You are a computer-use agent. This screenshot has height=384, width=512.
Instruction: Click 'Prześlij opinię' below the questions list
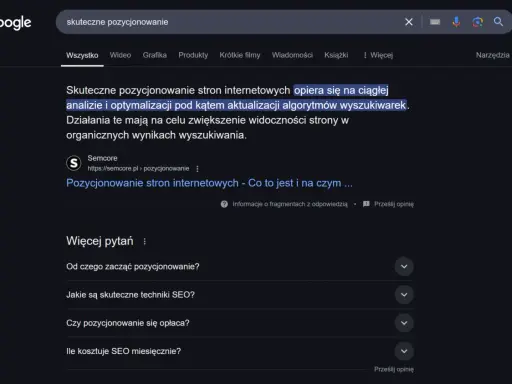pyautogui.click(x=394, y=369)
